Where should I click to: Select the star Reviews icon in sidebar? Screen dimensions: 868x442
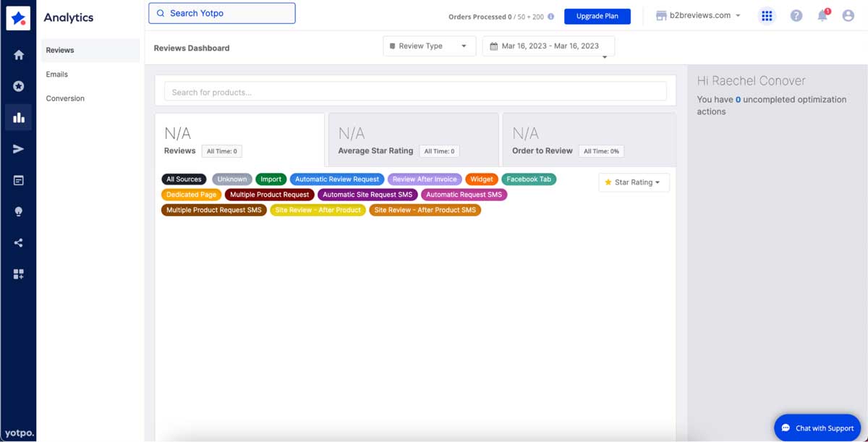18,85
